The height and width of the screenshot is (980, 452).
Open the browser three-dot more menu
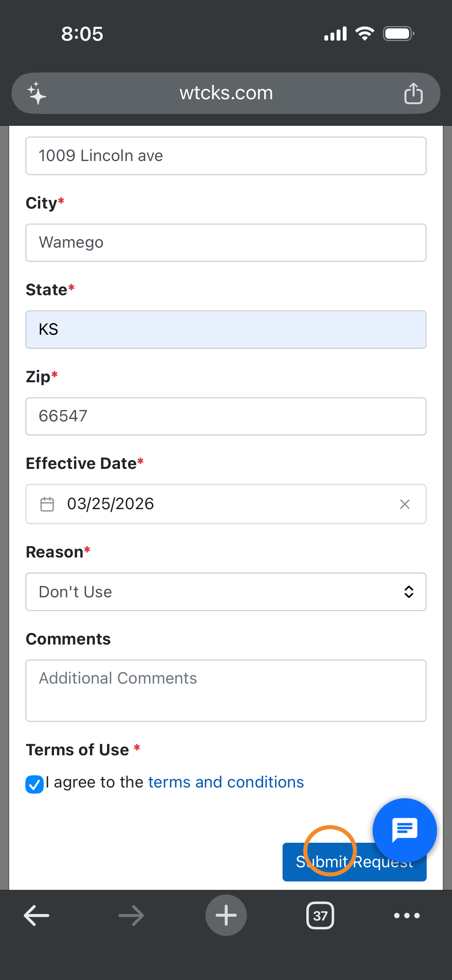coord(407,916)
